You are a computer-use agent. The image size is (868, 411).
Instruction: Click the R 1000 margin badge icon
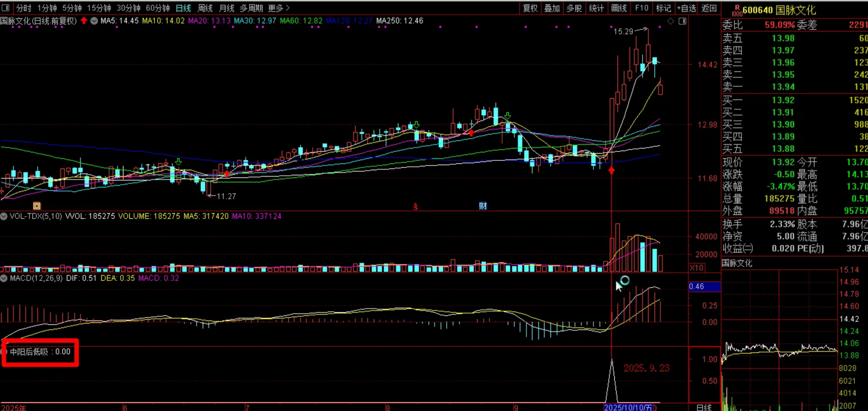[x=737, y=11]
